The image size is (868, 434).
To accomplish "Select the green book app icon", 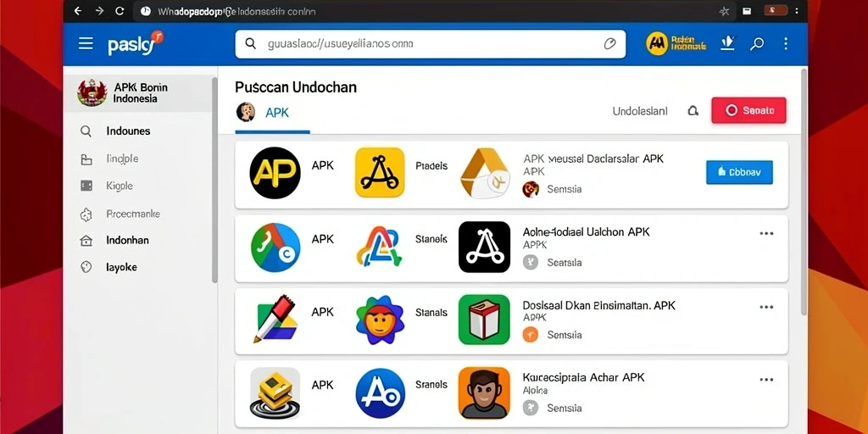I will click(484, 320).
